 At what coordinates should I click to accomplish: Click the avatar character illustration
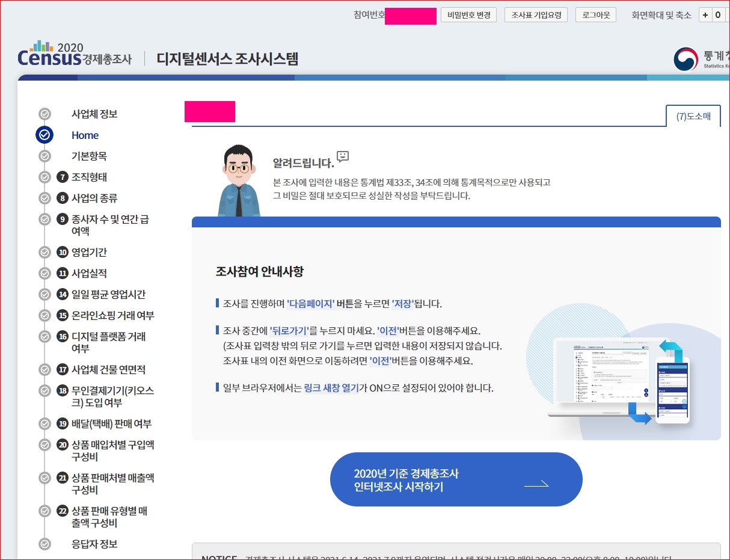coord(239,180)
